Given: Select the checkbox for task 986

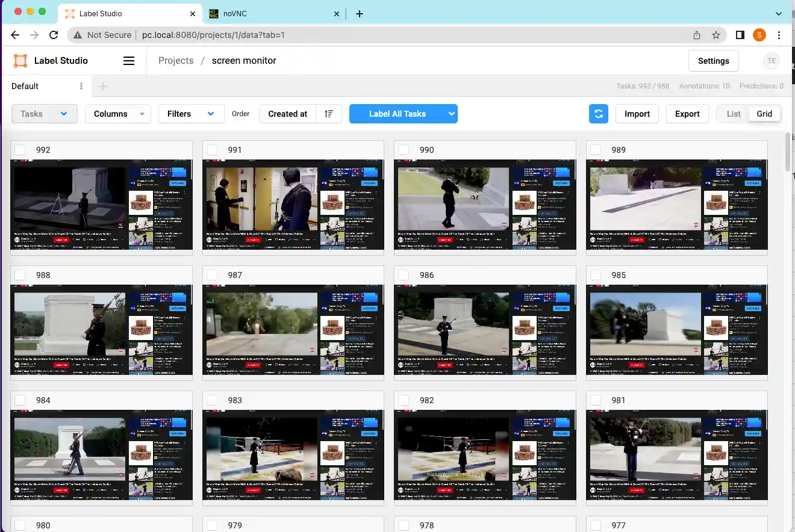Looking at the screenshot, I should 404,275.
